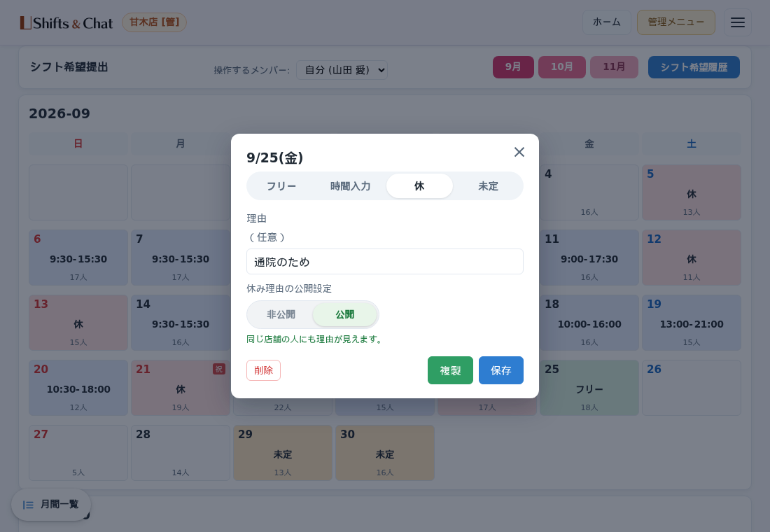Select September 30 未定 cell
This screenshot has height=532, width=770.
385,453
